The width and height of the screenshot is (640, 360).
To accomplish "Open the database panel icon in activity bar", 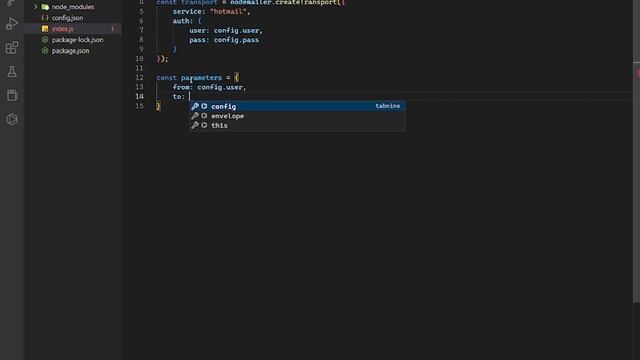I will coord(12,96).
